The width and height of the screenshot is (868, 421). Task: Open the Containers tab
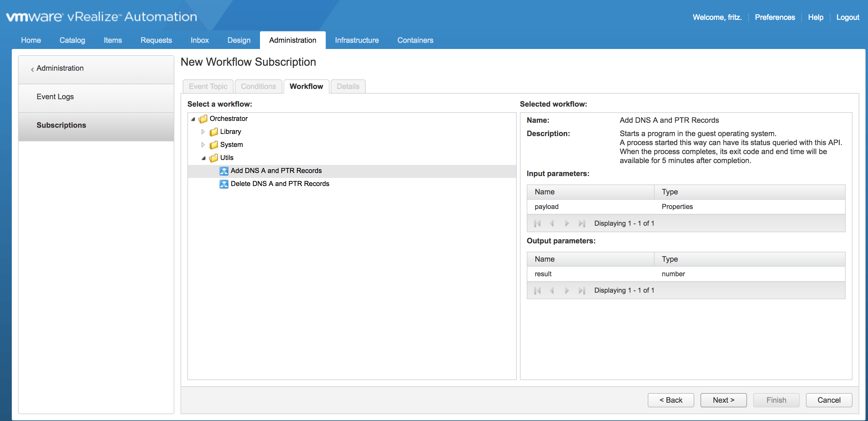[x=415, y=40]
